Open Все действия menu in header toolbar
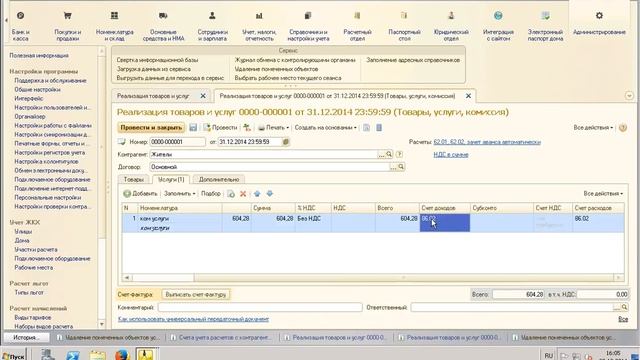 (593, 128)
